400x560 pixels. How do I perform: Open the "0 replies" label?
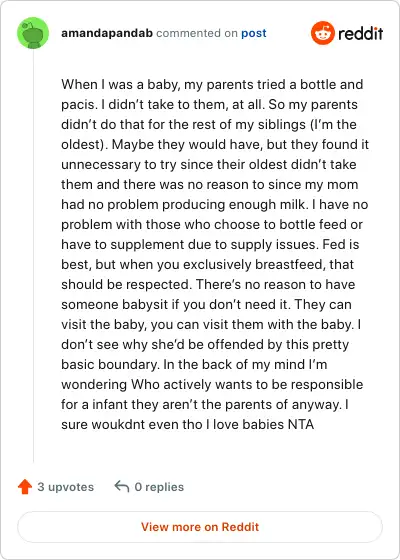[x=159, y=487]
